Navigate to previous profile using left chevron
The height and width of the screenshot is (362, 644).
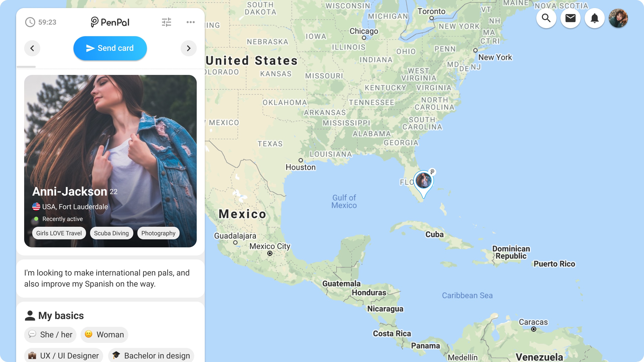(x=32, y=48)
